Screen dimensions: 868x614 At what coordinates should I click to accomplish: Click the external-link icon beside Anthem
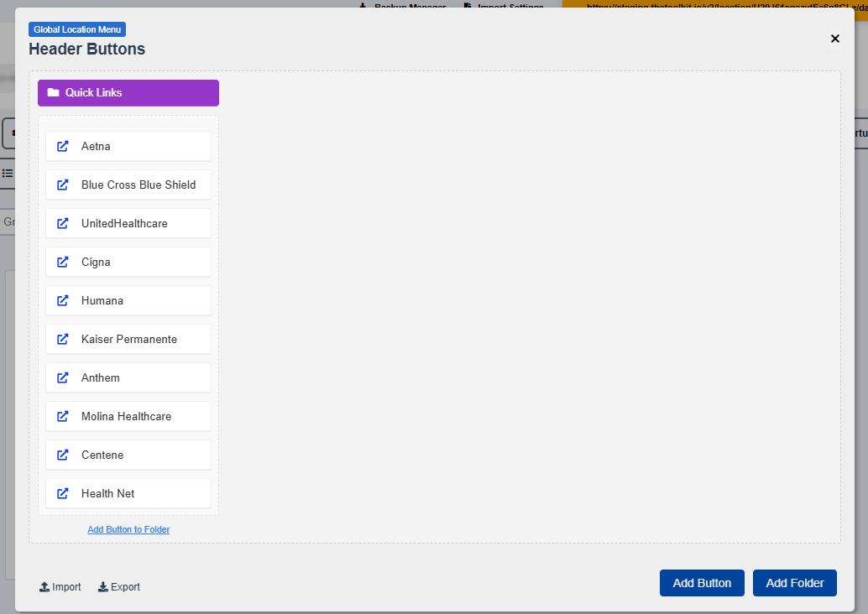click(63, 377)
